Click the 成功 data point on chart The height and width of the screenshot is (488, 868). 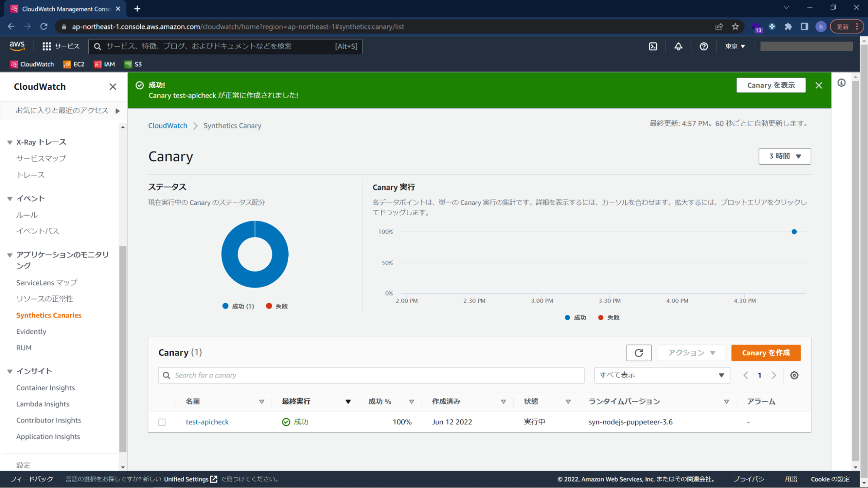point(794,232)
